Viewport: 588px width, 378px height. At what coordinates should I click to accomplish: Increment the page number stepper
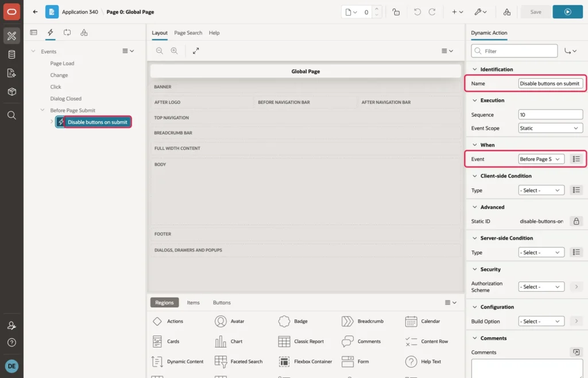tap(377, 9)
